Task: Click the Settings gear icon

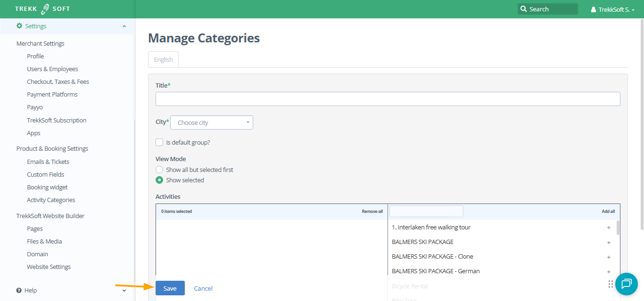Action: [x=19, y=26]
